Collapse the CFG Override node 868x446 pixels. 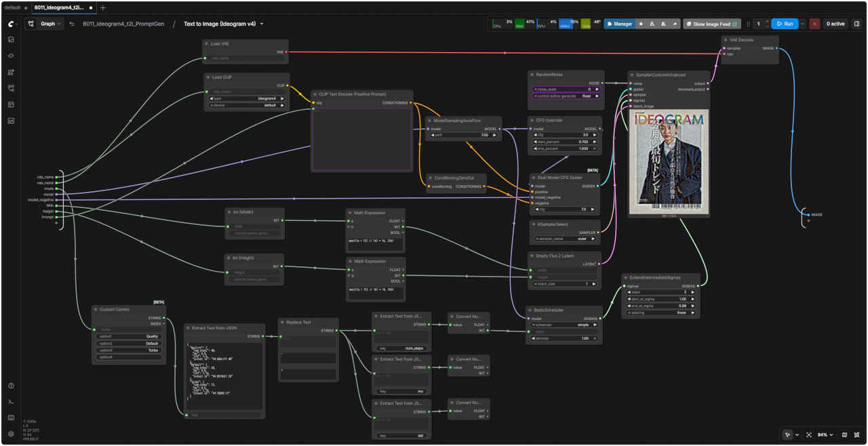[532, 120]
